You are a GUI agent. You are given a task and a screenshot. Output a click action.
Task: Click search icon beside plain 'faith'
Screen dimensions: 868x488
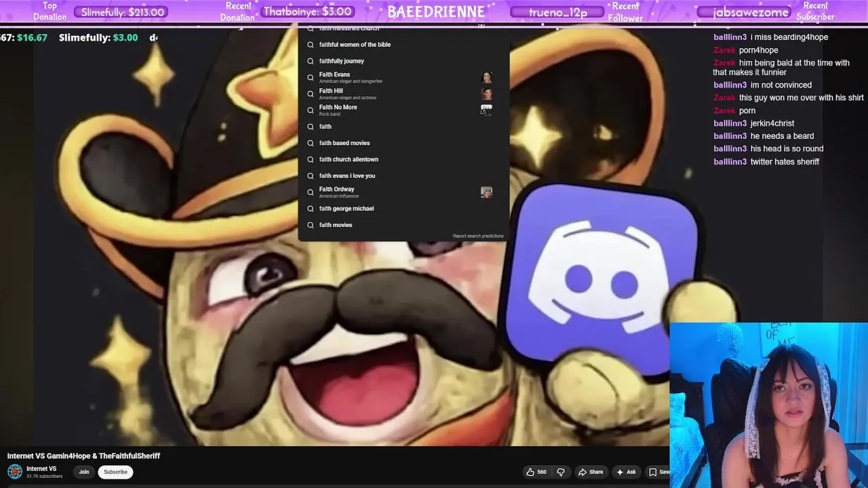(311, 127)
